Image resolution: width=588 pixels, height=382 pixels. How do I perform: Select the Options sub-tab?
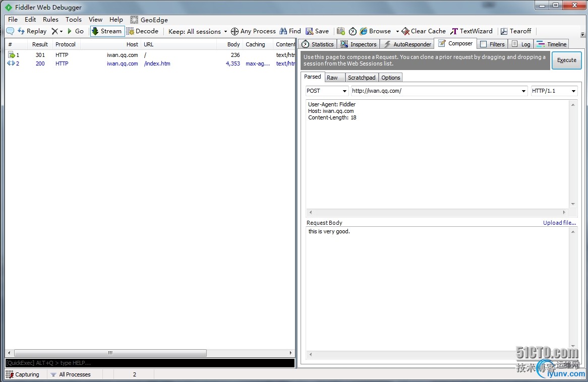[x=391, y=78]
